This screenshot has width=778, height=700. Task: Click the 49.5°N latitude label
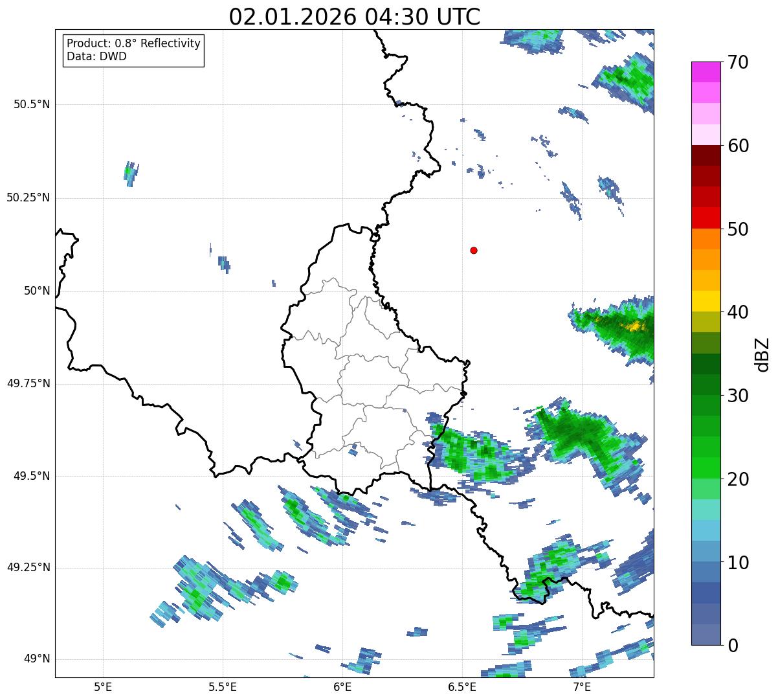[x=32, y=476]
